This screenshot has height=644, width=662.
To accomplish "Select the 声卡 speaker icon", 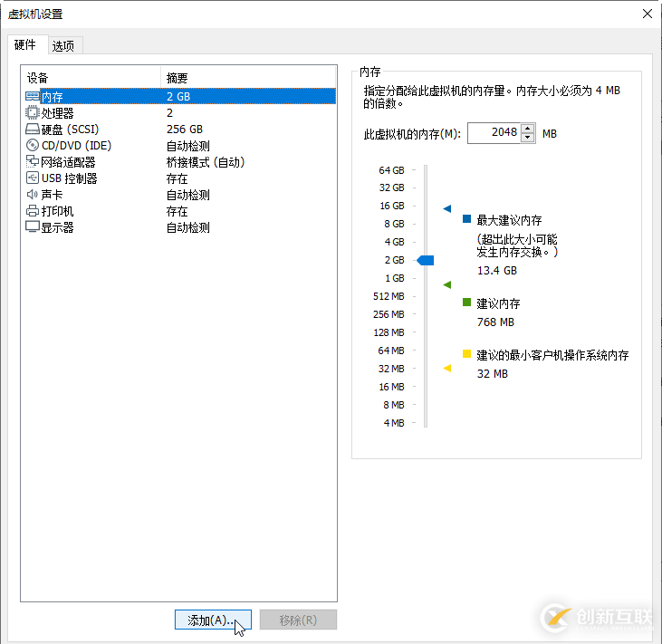I will [33, 195].
